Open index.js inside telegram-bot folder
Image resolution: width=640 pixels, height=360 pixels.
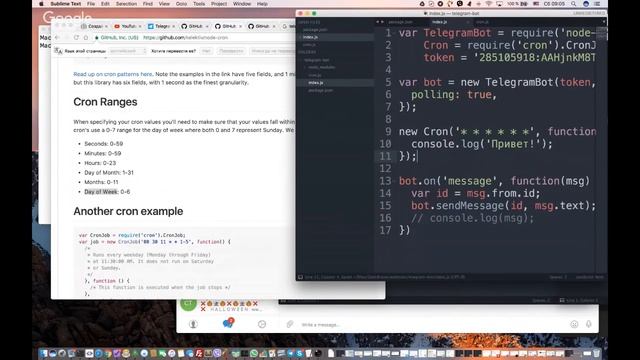(x=316, y=83)
